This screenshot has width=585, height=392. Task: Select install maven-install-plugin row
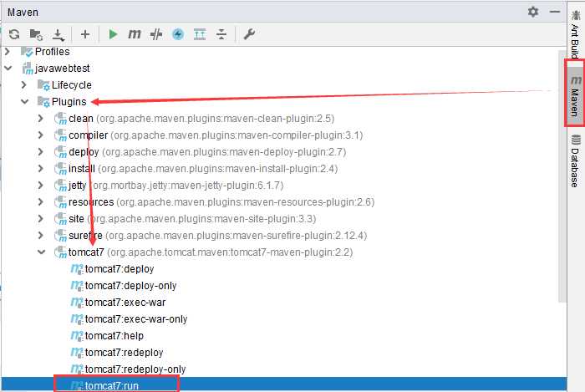[x=203, y=169]
